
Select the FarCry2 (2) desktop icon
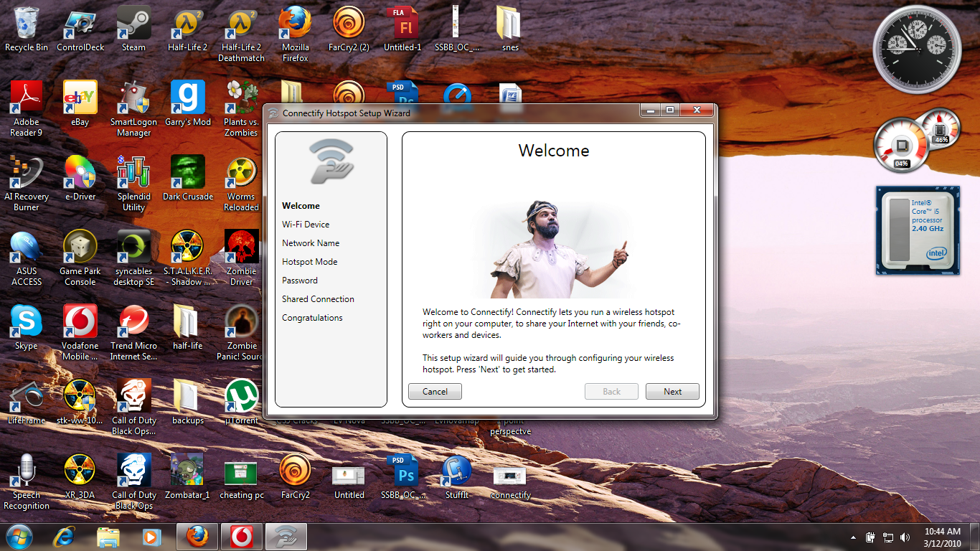click(349, 29)
